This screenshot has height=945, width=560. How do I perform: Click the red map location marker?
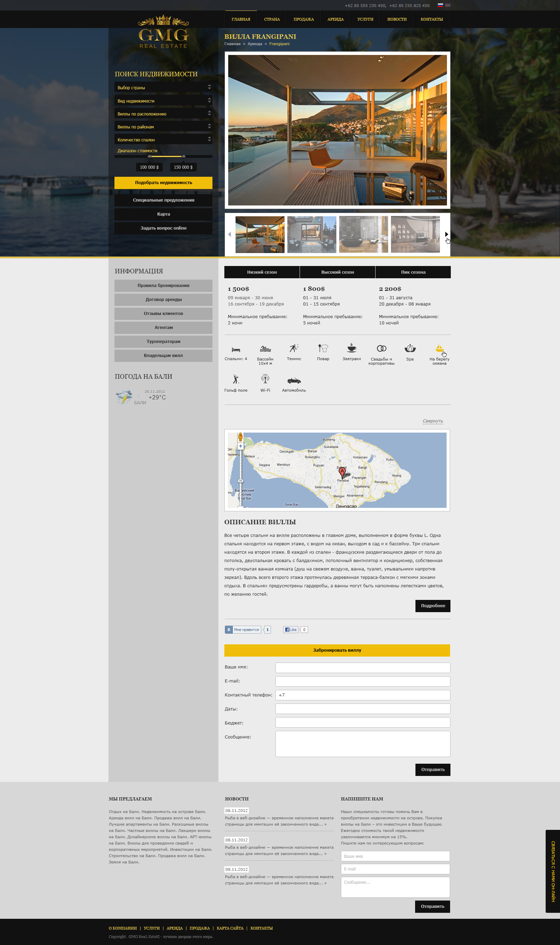[x=342, y=473]
